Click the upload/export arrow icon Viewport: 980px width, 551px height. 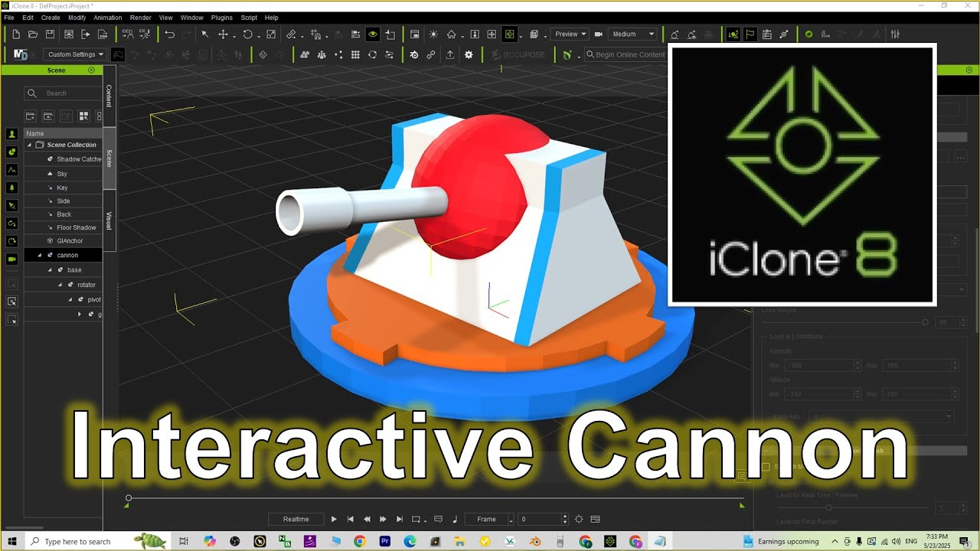[450, 54]
